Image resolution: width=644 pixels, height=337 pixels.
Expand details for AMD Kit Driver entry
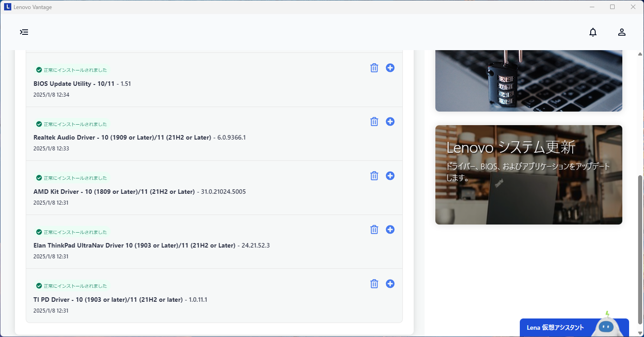[x=390, y=176]
